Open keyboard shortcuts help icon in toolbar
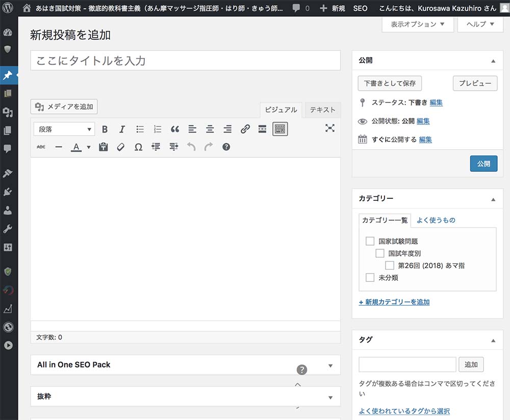This screenshot has height=420, width=510. pos(226,147)
